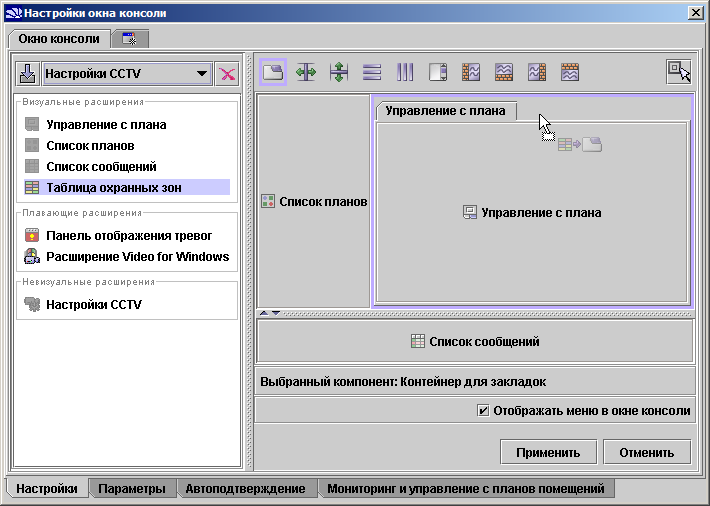Click the Список планов list icon
Screen dimensions: 710x506
pyautogui.click(x=32, y=145)
